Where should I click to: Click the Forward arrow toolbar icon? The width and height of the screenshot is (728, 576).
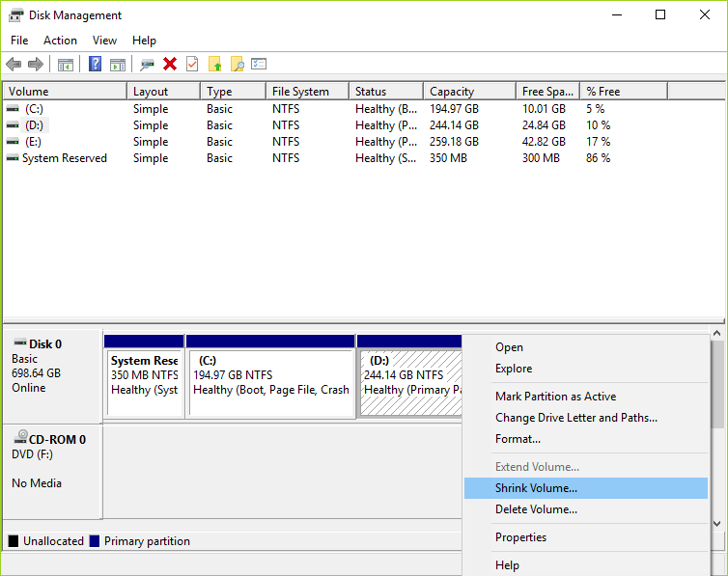[x=36, y=65]
